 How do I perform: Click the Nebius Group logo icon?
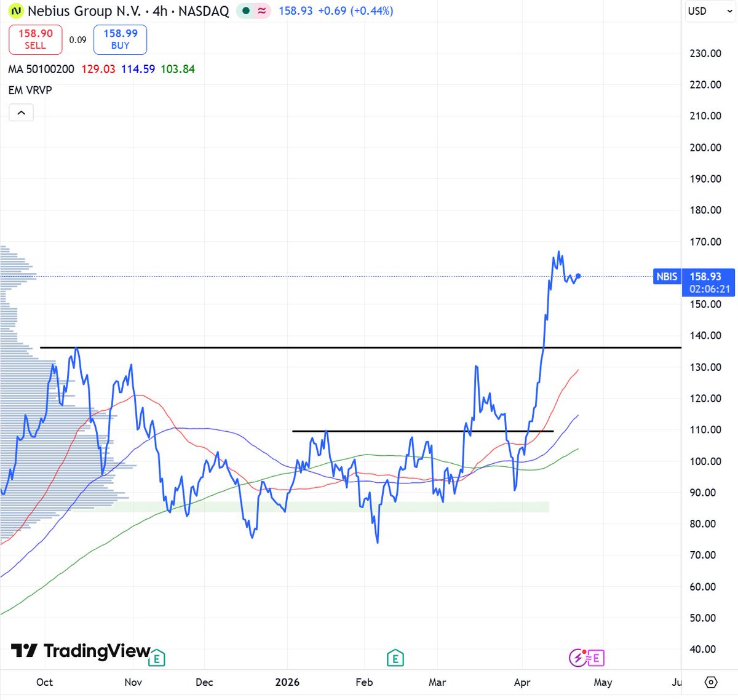click(x=17, y=11)
